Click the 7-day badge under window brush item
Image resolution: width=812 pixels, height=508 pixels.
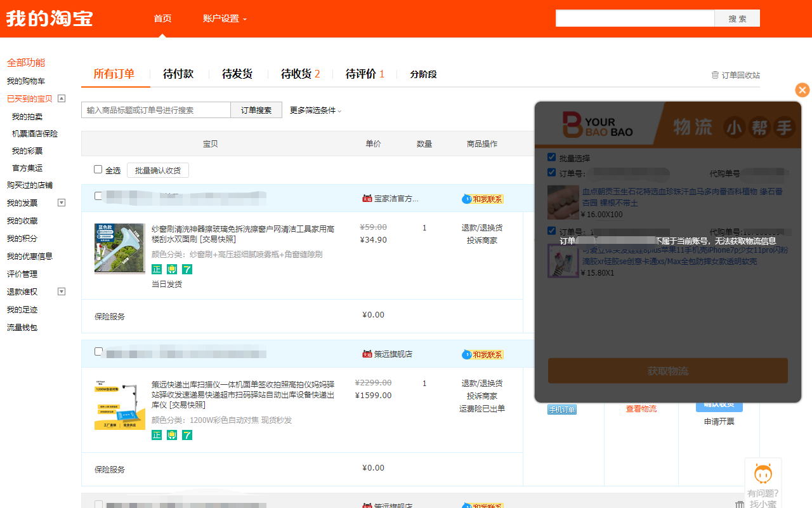coord(187,269)
